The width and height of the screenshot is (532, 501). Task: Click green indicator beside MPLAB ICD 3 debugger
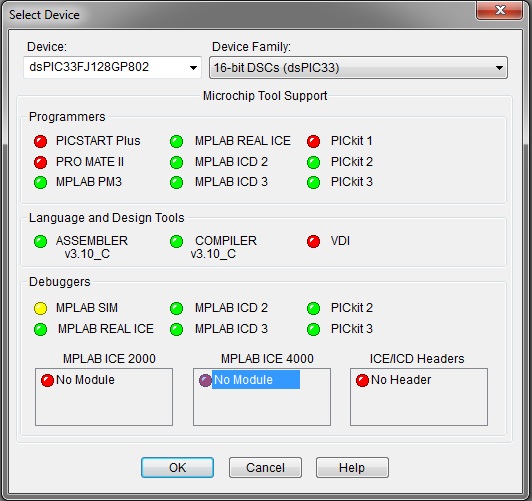(x=176, y=329)
